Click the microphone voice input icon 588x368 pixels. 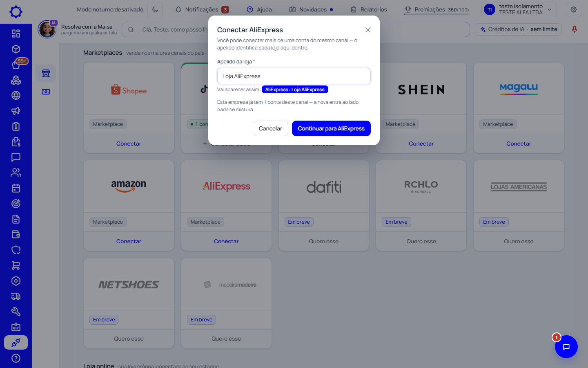click(x=574, y=29)
